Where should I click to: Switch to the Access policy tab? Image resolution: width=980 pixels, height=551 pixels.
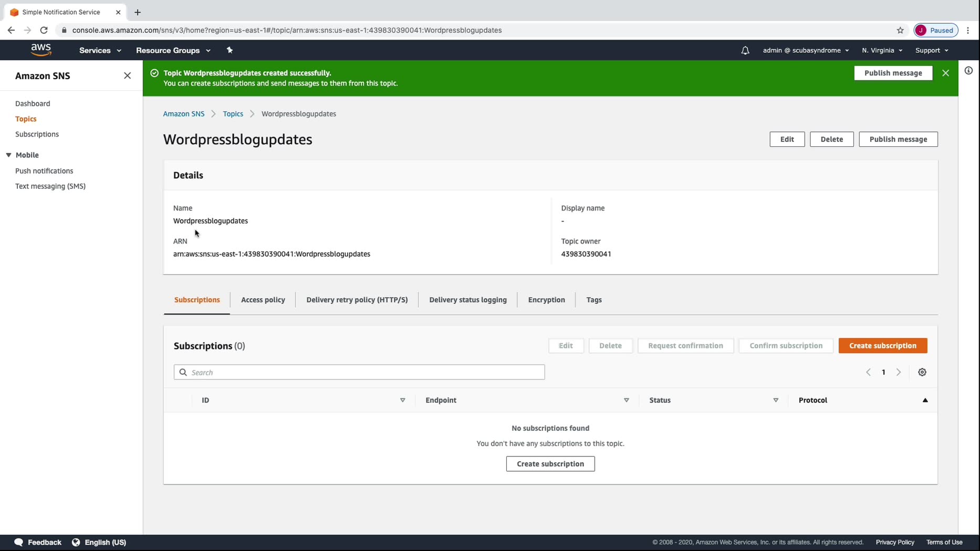263,300
